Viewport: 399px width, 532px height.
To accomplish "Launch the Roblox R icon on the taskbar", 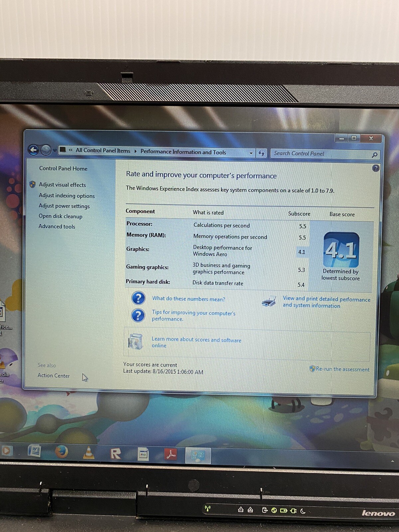I will coord(115,454).
